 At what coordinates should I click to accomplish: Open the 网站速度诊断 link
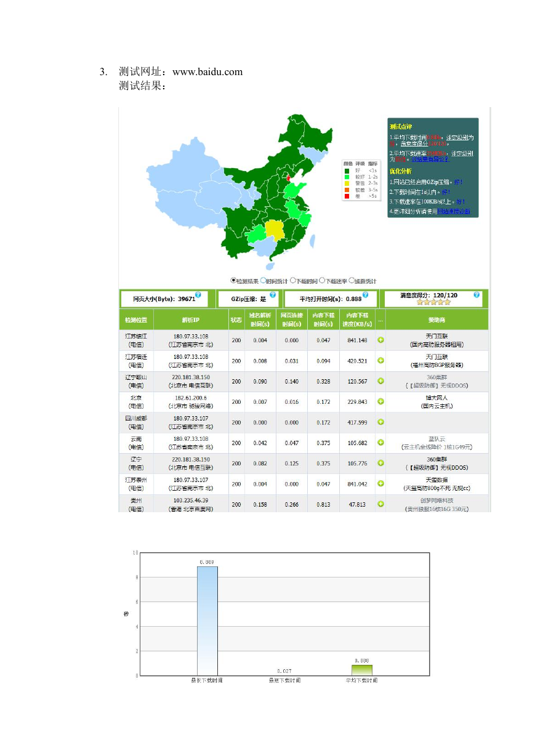pos(454,211)
